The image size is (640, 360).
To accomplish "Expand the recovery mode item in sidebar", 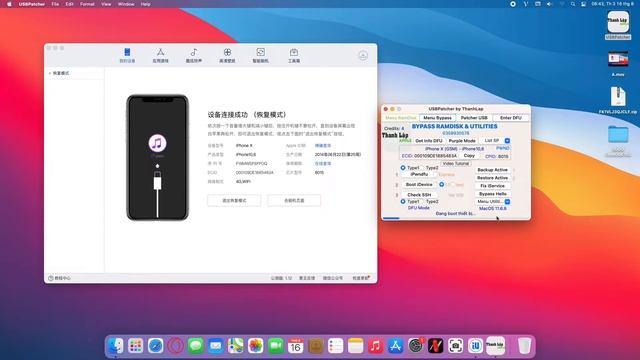I will tap(50, 73).
